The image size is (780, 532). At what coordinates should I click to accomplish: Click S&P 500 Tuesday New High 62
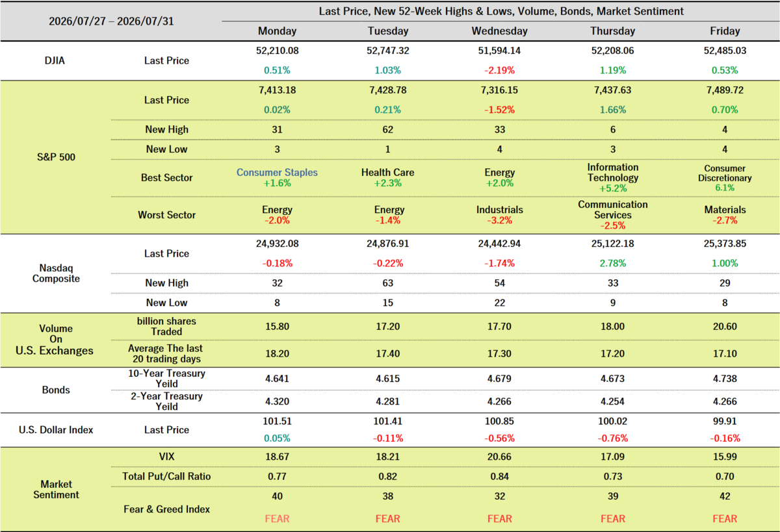388,129
